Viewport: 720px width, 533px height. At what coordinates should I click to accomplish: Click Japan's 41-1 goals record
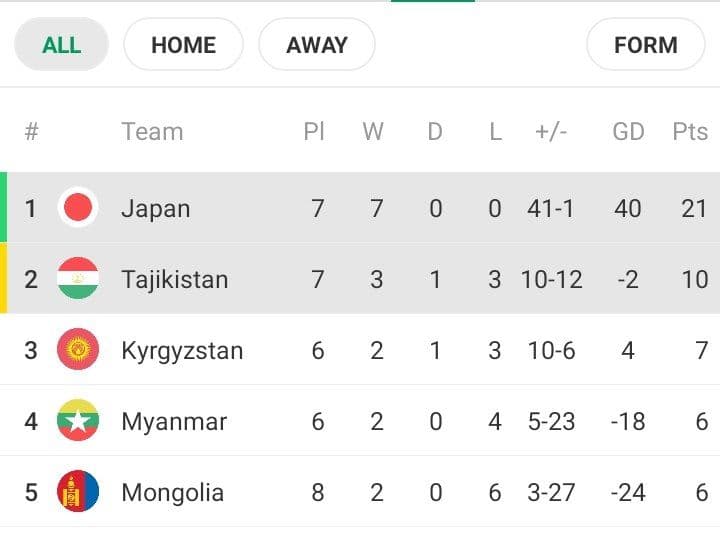551,208
